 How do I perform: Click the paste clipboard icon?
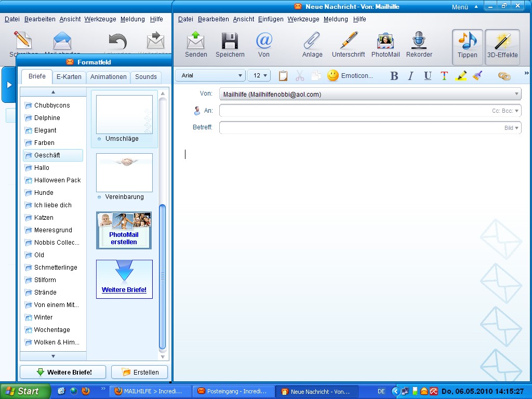[283, 76]
